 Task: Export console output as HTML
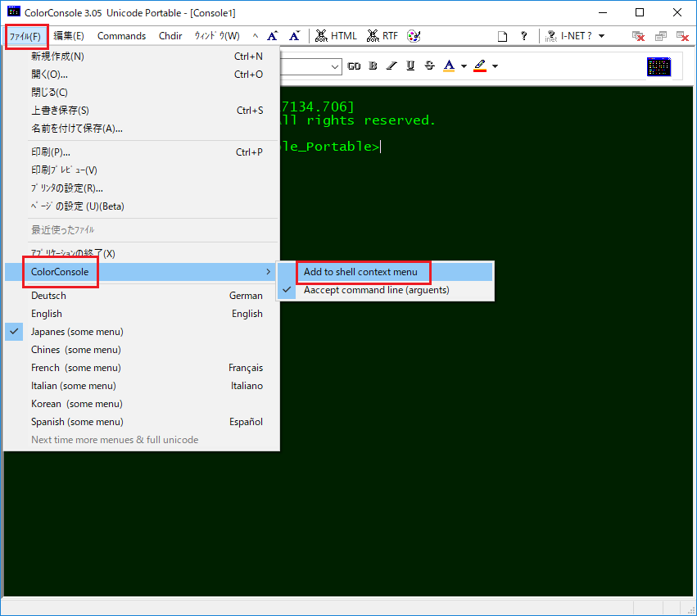pyautogui.click(x=336, y=36)
